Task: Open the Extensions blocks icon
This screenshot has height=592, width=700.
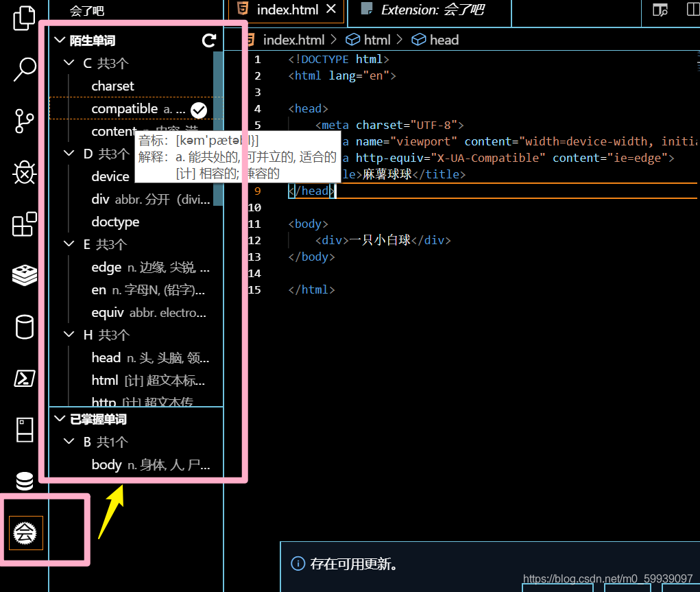Action: click(x=24, y=224)
